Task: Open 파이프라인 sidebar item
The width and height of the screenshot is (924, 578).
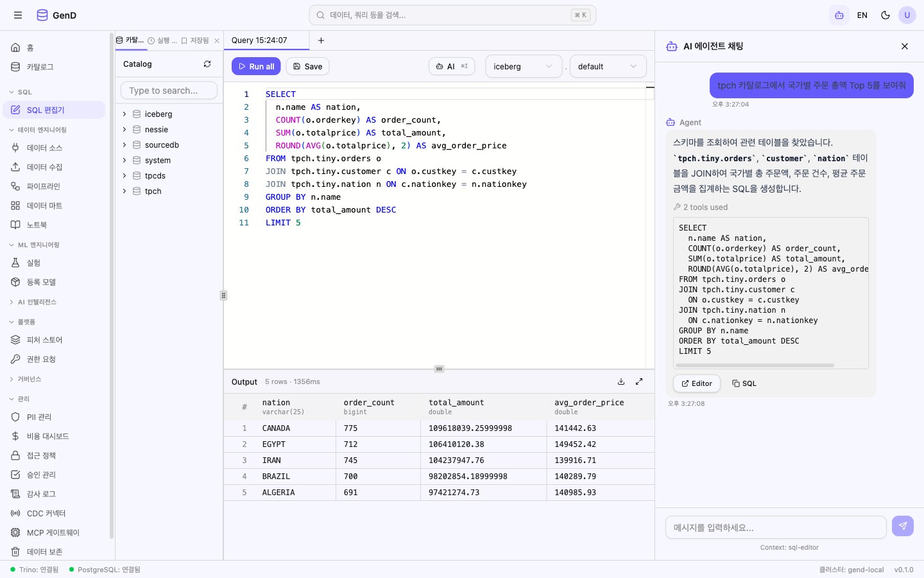Action: point(54,186)
